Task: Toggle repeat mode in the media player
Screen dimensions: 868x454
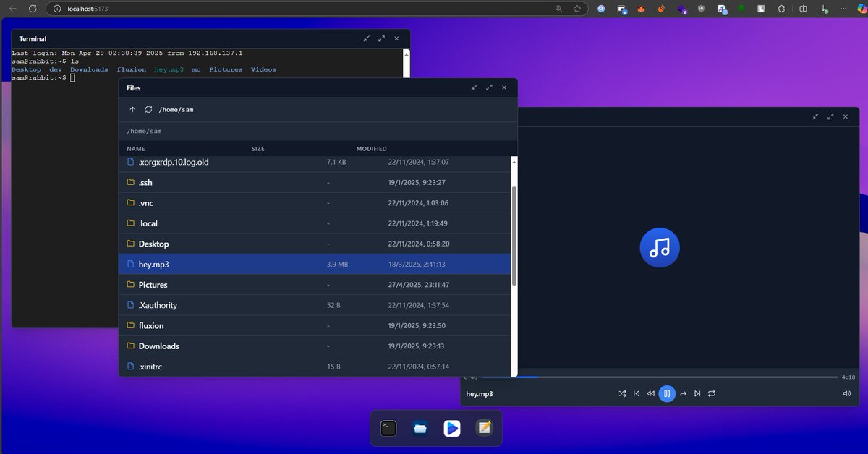Action: point(712,394)
